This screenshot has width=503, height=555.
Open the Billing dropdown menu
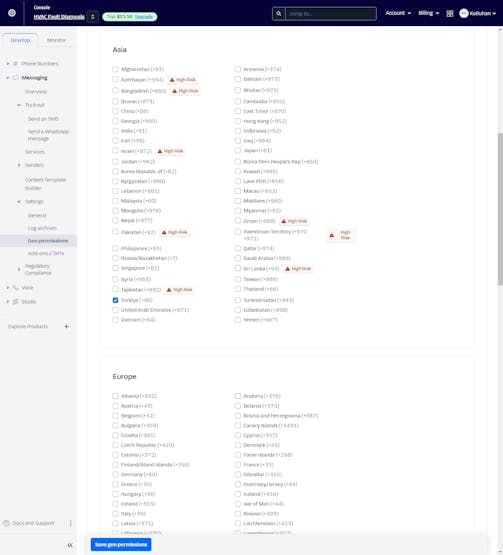click(x=429, y=13)
